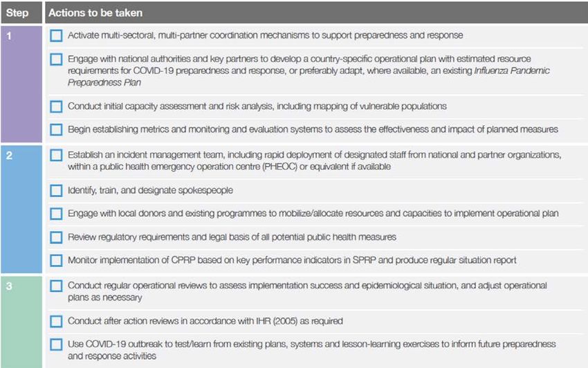The width and height of the screenshot is (588, 368).
Task: Check 'Conduct after action reviews' box
Action: pyautogui.click(x=56, y=321)
